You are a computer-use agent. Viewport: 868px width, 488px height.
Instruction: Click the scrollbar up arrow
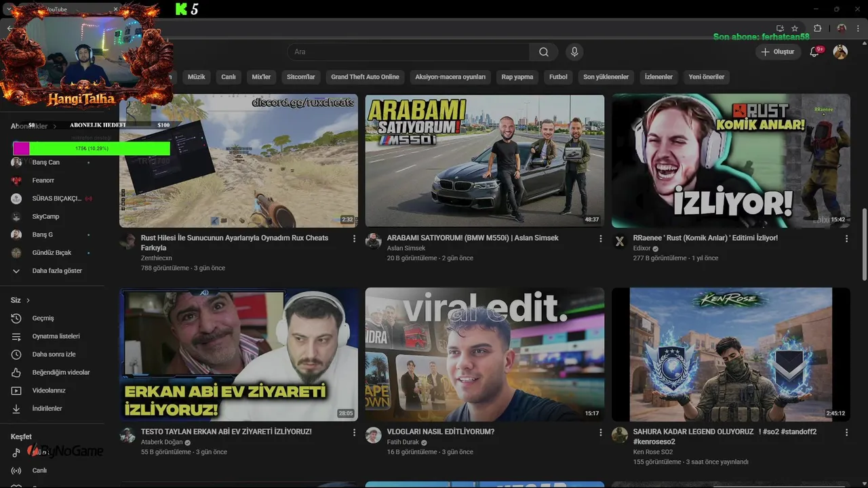tap(864, 43)
